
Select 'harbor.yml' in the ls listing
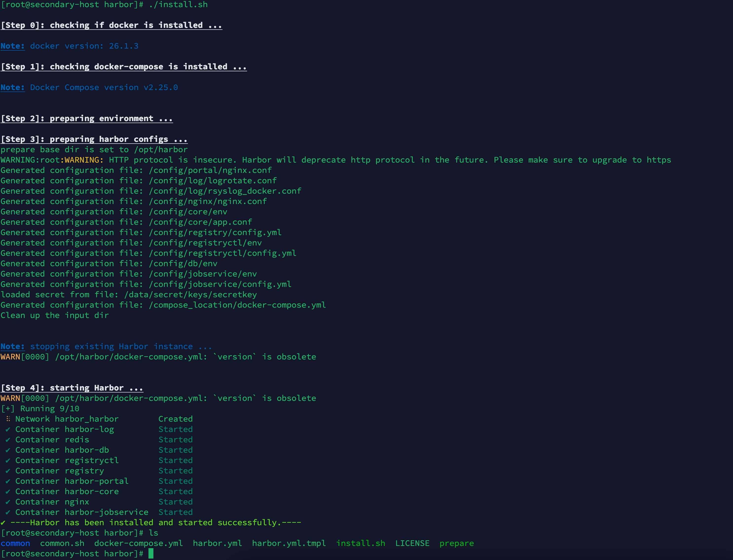(217, 543)
